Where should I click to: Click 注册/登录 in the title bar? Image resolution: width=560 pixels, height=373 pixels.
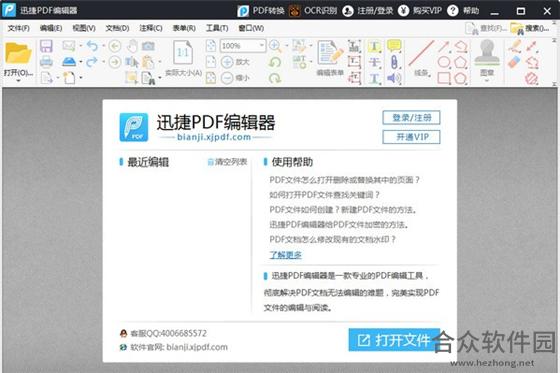[368, 11]
